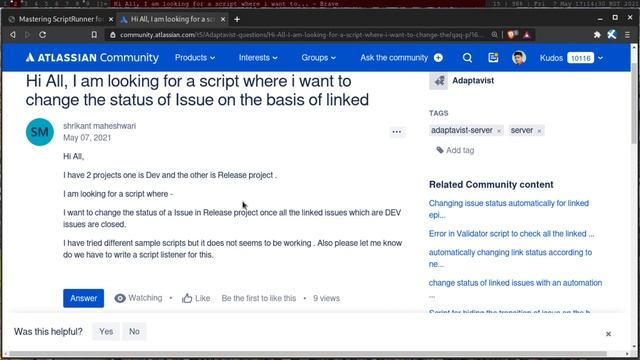Click the blue Answer button
The height and width of the screenshot is (360, 640).
[83, 298]
